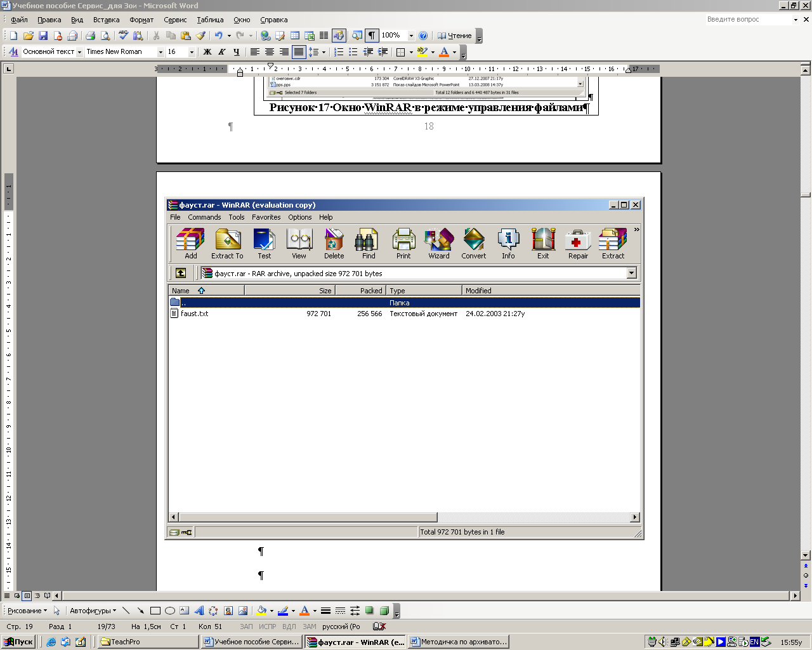The image size is (812, 650).
Task: Select the Oval drawing tool
Action: coord(169,611)
